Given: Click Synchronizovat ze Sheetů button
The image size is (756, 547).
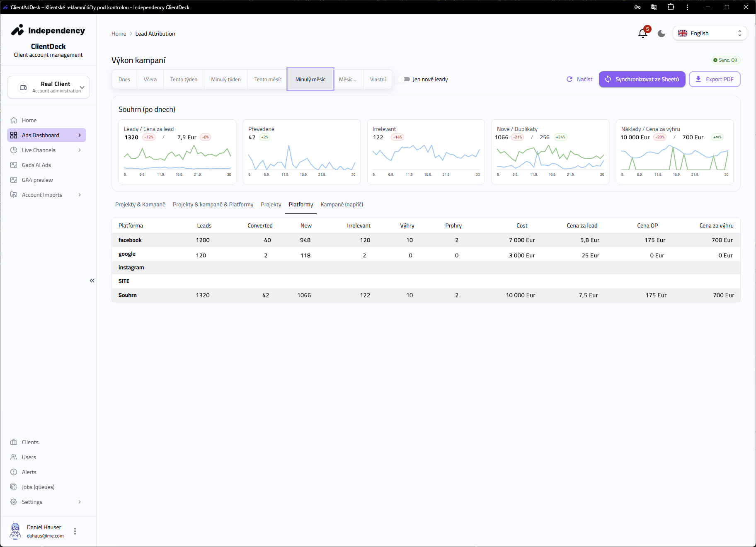Looking at the screenshot, I should click(x=642, y=79).
